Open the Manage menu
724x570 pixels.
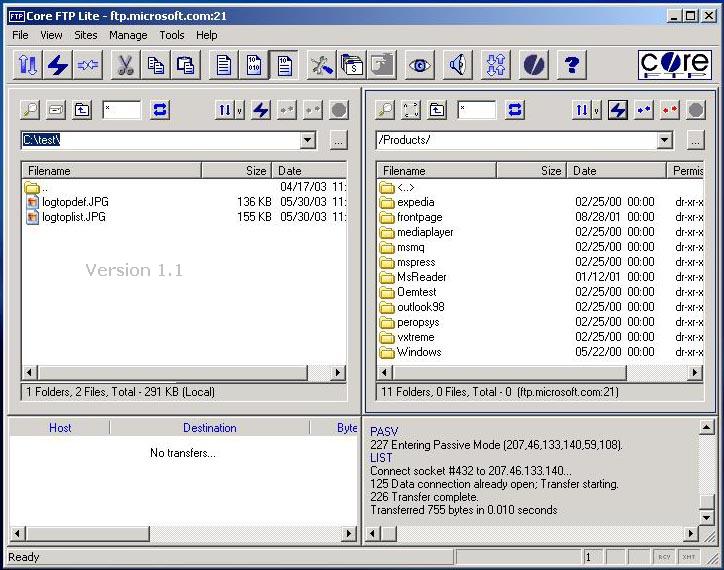click(x=128, y=35)
